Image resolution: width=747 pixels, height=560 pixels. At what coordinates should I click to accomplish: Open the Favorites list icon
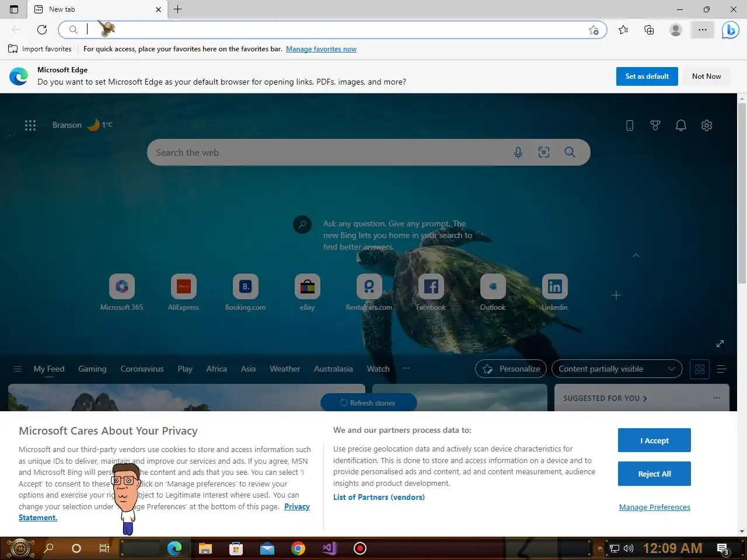(x=623, y=30)
